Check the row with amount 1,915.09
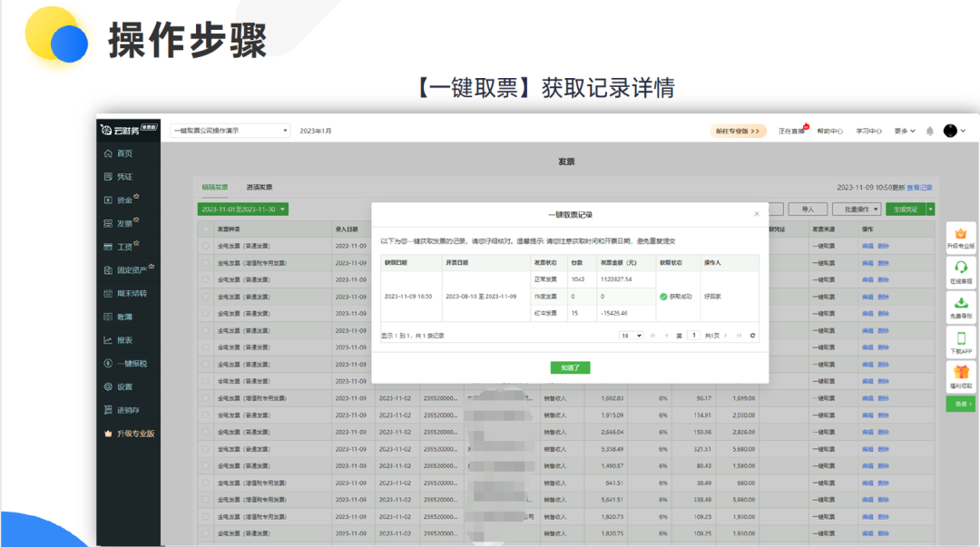 206,415
